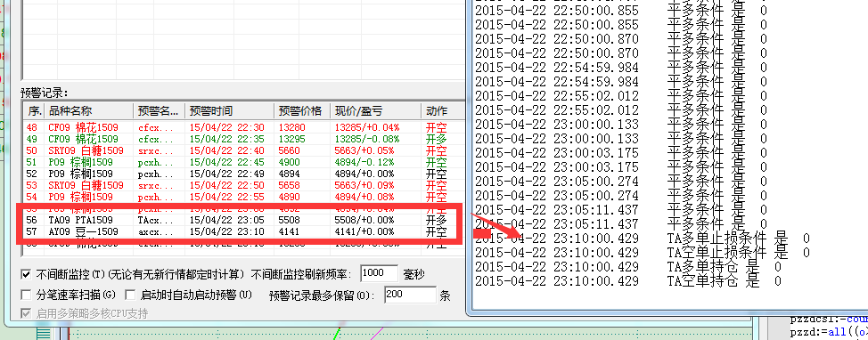
Task: Sort by 现价/盈亏 column header
Action: pos(375,110)
